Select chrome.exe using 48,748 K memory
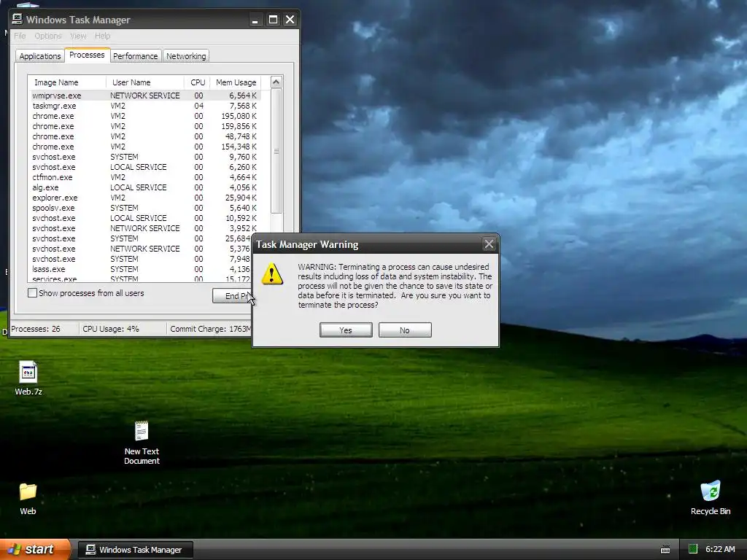 coord(144,136)
